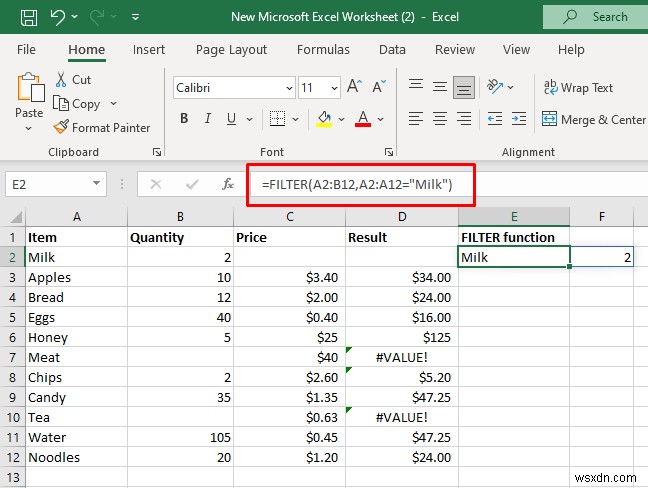
Task: Switch to the Review tab
Action: point(455,50)
